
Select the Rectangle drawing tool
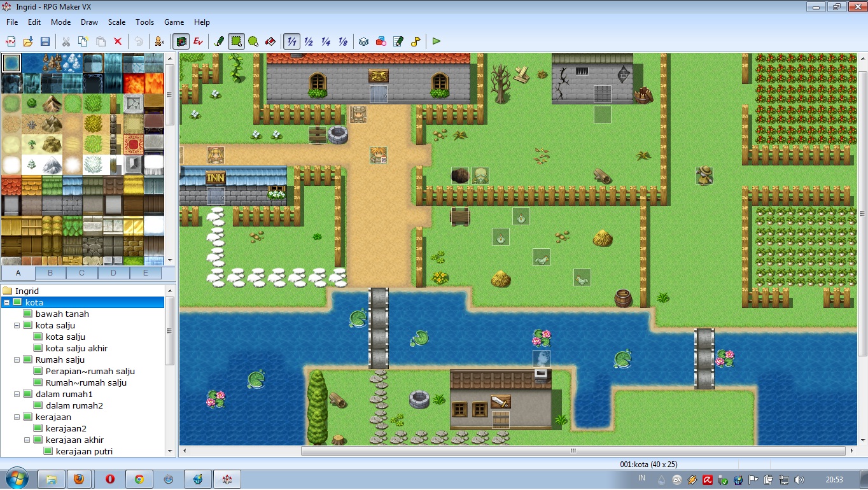coord(237,41)
